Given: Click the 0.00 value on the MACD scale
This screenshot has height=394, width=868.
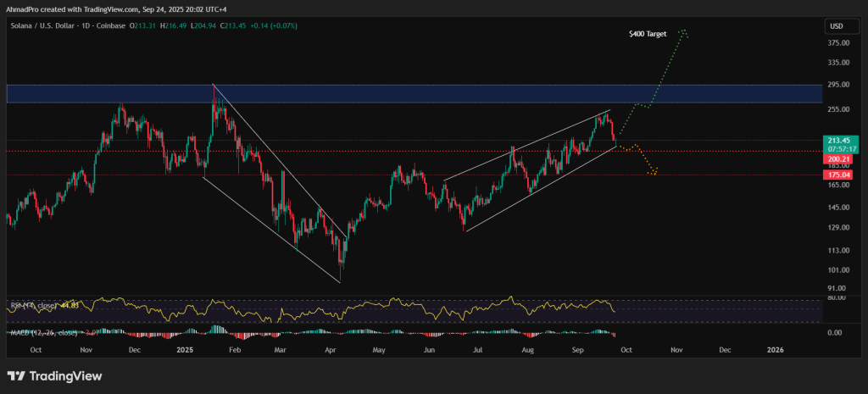Looking at the screenshot, I should pos(835,333).
